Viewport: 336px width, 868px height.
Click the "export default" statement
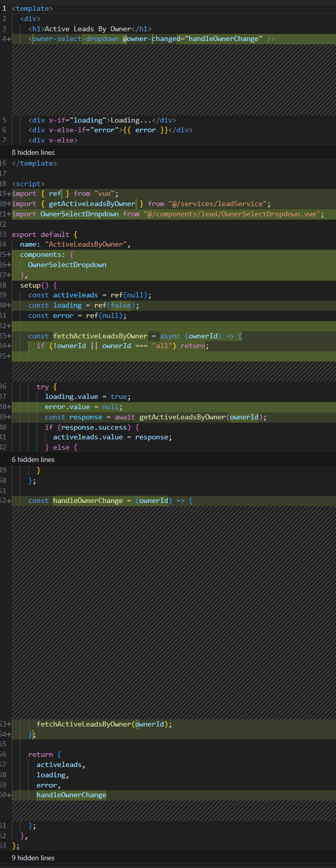41,234
